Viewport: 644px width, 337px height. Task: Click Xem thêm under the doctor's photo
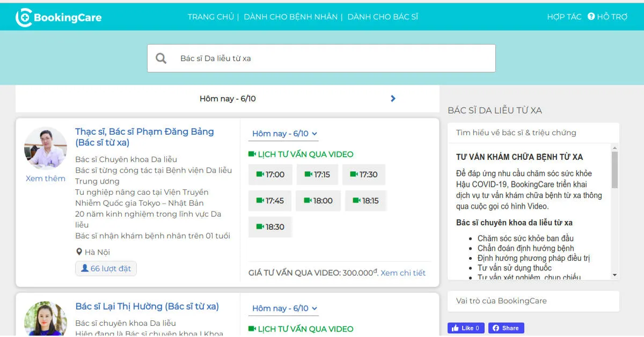pos(45,178)
